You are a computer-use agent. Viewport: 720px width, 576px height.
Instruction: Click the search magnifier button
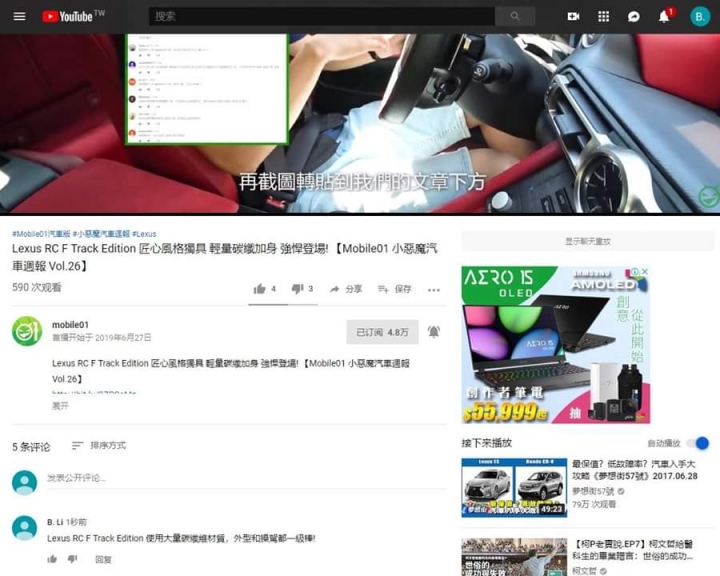pos(515,17)
